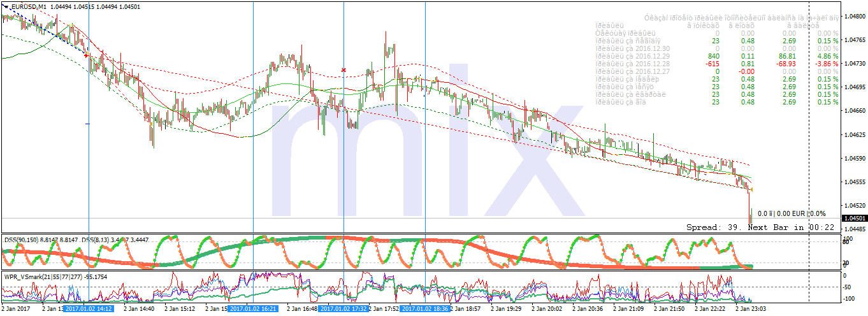The image size is (868, 316).
Task: Click the 1.04765 price axis label
Action: [x=855, y=39]
